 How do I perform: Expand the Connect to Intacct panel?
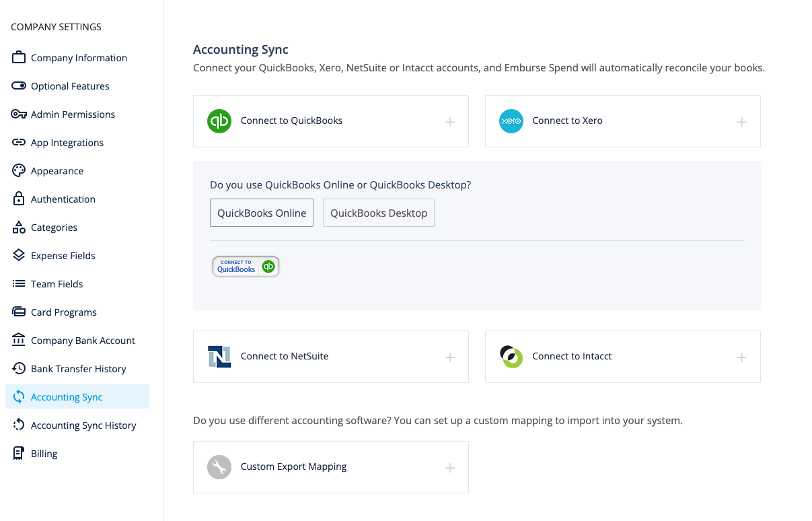point(741,357)
